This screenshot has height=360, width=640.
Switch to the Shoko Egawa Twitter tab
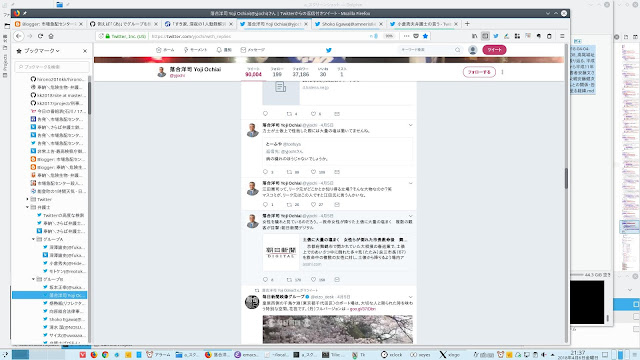349,24
